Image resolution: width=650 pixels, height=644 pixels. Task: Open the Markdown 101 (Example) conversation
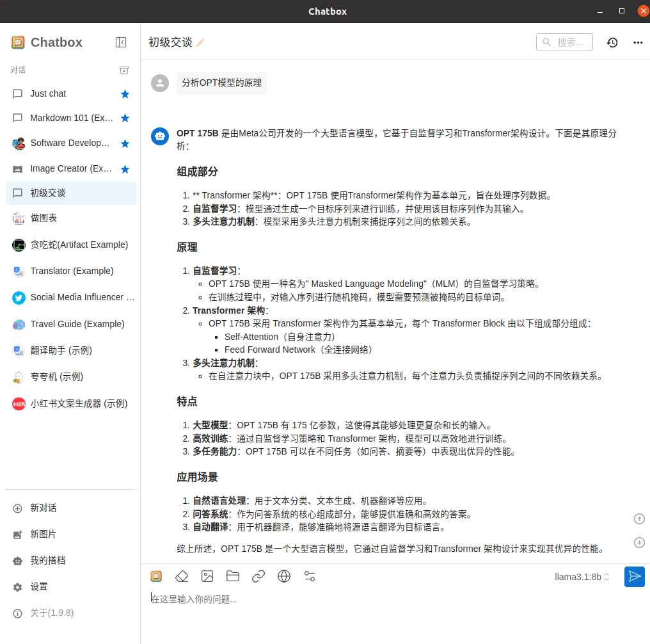click(71, 118)
